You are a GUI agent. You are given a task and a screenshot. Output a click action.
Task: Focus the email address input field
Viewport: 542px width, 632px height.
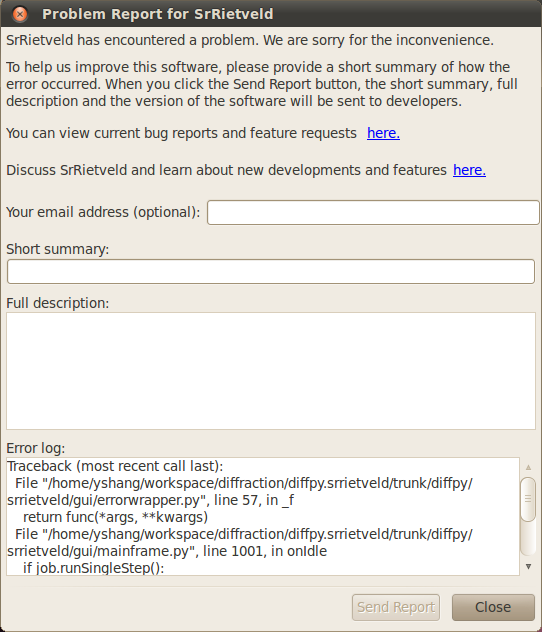coord(373,212)
